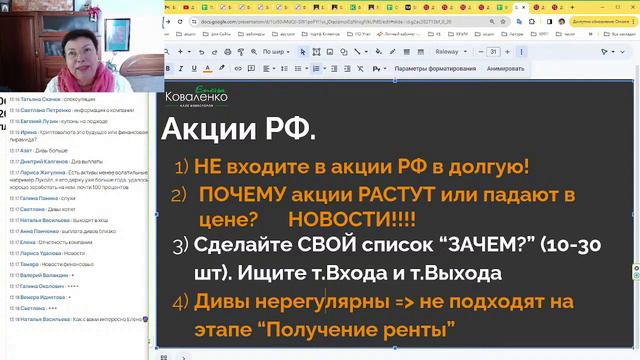Open the three-dot more options toolbar button
Viewport: 640px width, 360px height.
coord(521,52)
